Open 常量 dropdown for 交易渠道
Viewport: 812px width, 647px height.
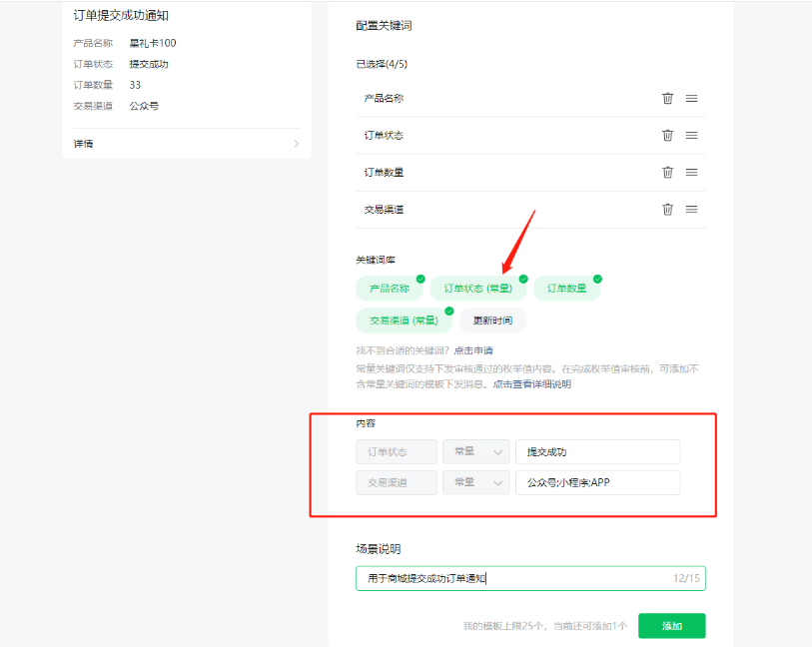coord(475,483)
